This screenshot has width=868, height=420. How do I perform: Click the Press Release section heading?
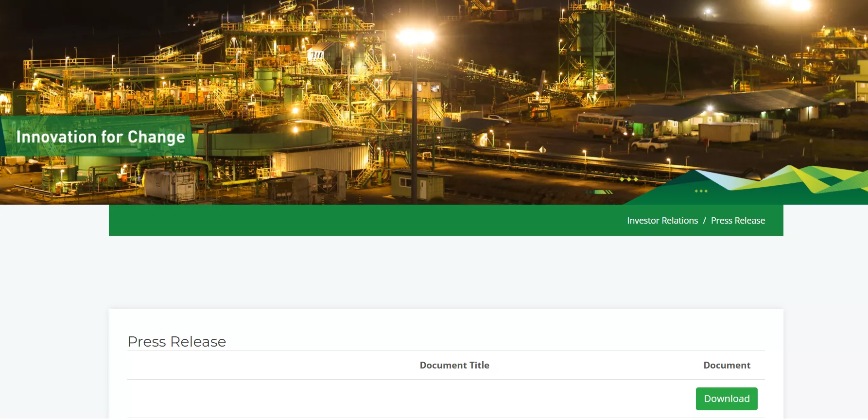click(177, 342)
